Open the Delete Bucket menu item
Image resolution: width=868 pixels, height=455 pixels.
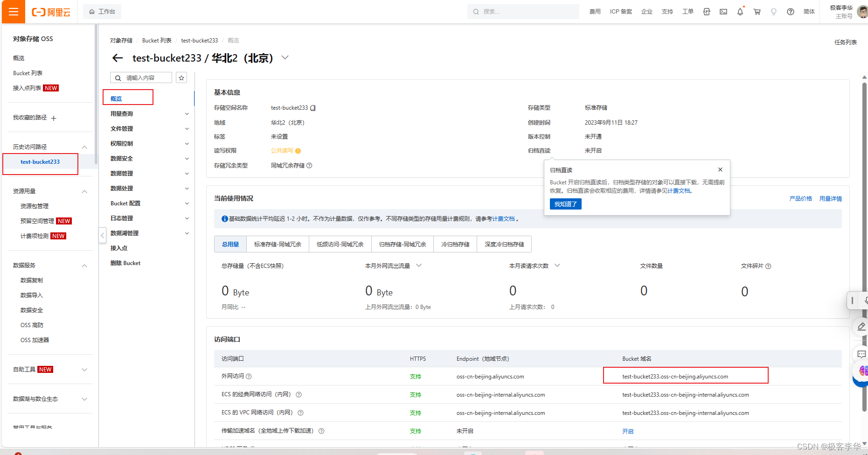125,263
